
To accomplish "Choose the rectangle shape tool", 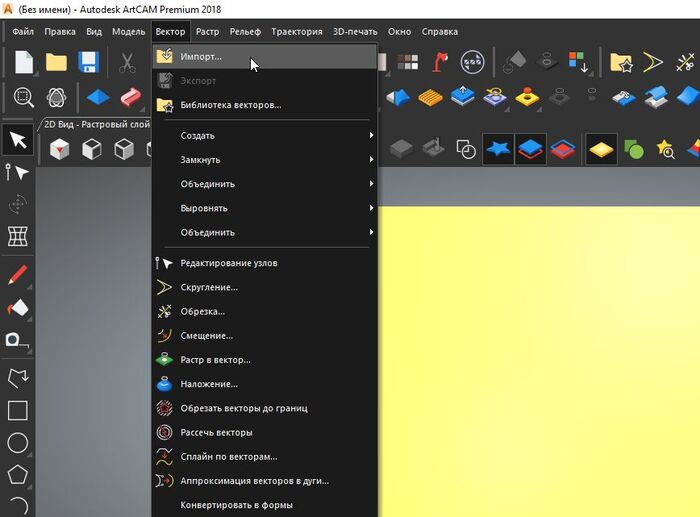I will click(17, 410).
